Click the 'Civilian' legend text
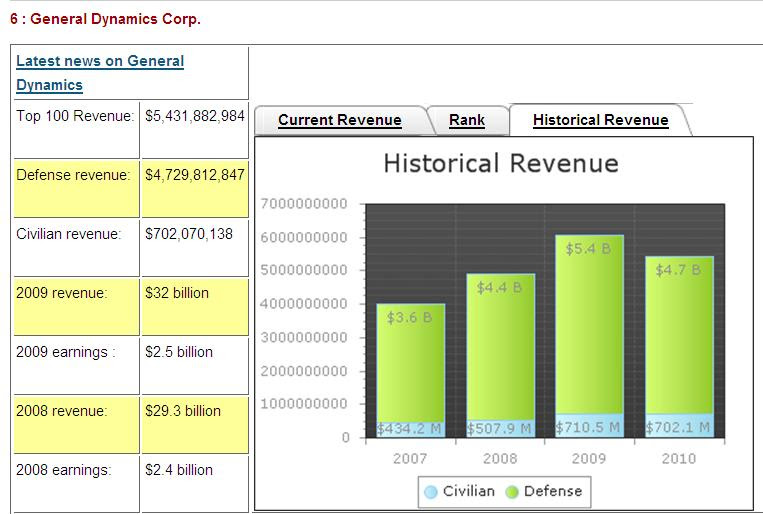The image size is (763, 514). tap(469, 491)
